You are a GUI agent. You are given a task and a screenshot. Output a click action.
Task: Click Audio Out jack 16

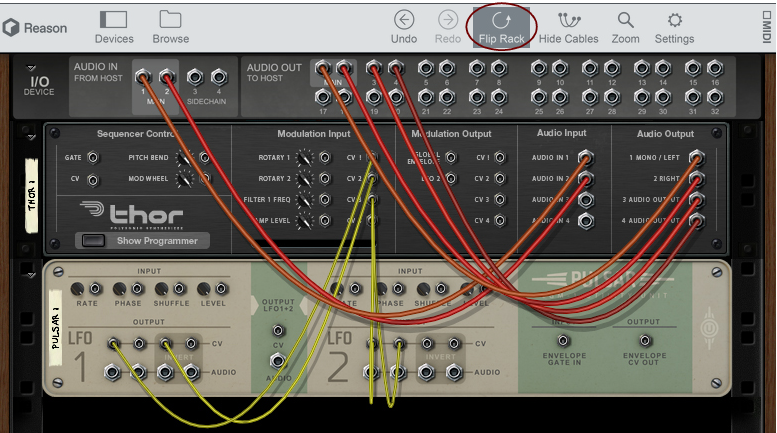715,68
